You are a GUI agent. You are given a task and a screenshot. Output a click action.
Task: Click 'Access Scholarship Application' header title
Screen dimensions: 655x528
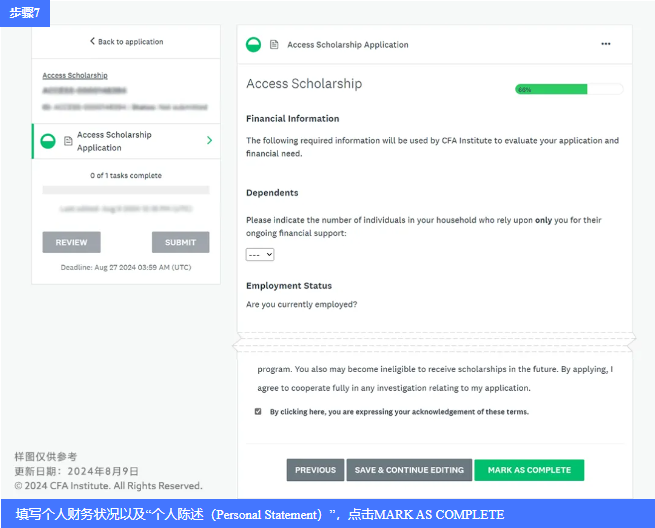pos(348,45)
